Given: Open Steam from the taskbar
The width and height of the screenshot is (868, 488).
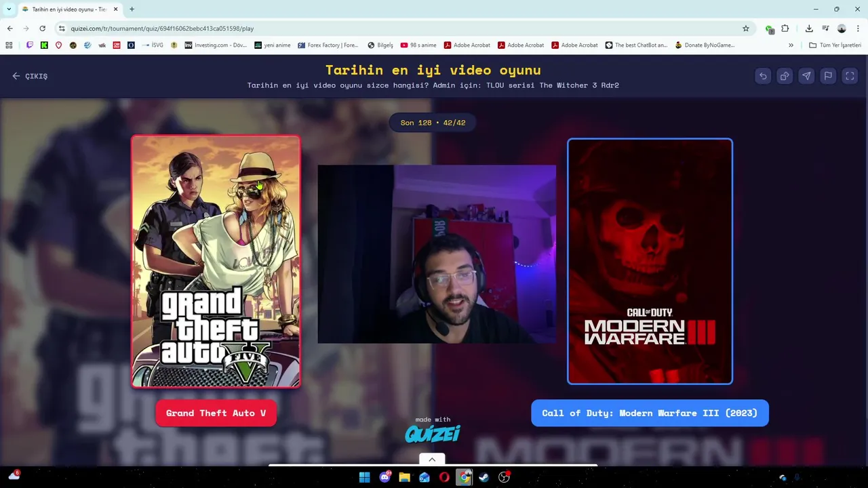Looking at the screenshot, I should [x=484, y=477].
